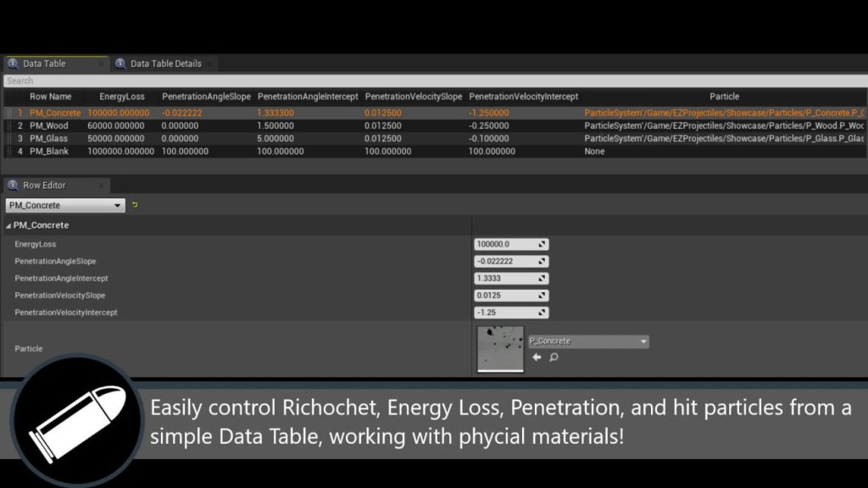The width and height of the screenshot is (868, 488).
Task: Click the P_Concrete particle thumbnail
Action: pyautogui.click(x=500, y=348)
